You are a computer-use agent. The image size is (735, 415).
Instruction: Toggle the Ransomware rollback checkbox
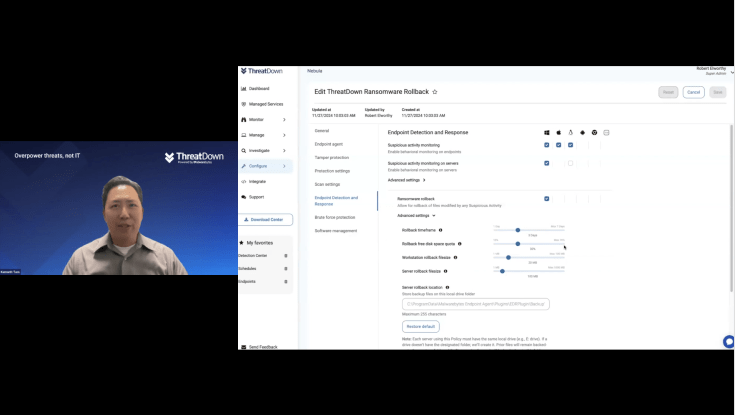pos(547,199)
